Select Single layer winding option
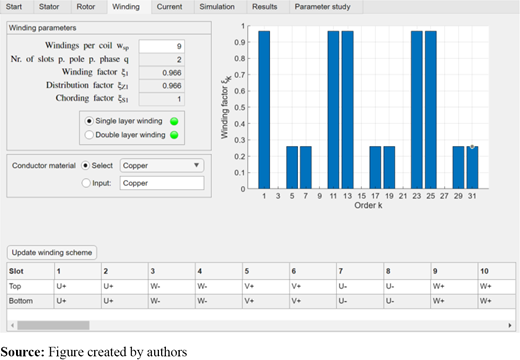 point(89,121)
